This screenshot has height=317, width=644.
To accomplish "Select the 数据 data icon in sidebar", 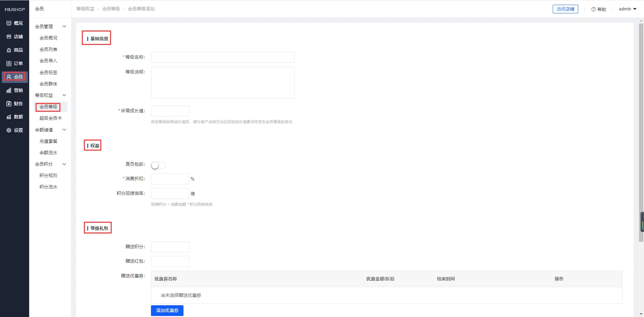I will point(9,117).
